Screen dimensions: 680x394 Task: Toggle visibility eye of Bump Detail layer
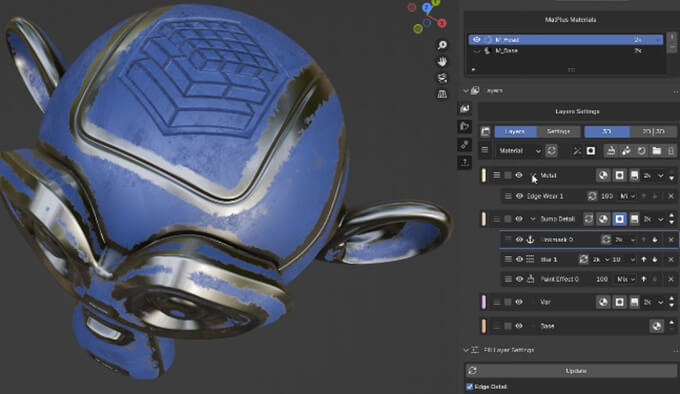pyautogui.click(x=519, y=219)
